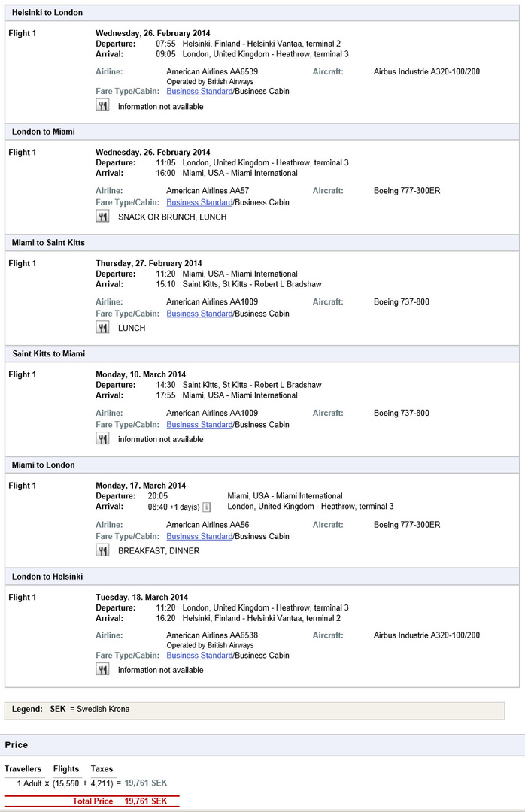The height and width of the screenshot is (812, 525).
Task: Click meal icon for Miami to Saint Kitts flight
Action: point(103,328)
